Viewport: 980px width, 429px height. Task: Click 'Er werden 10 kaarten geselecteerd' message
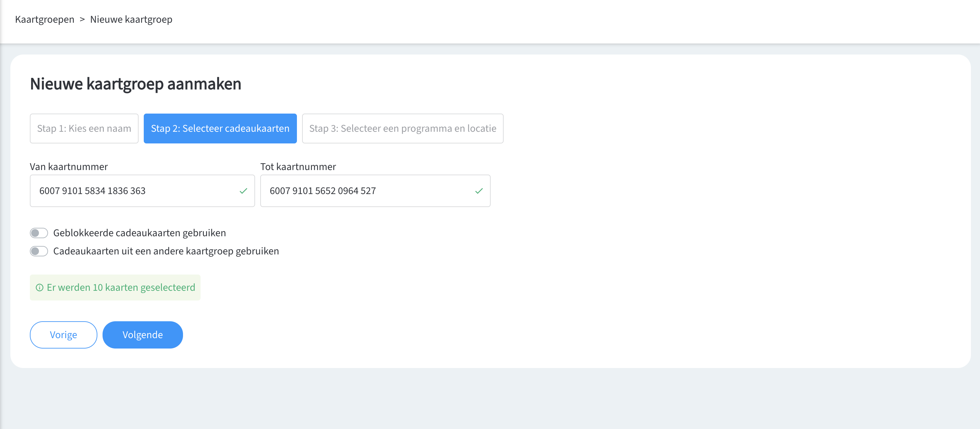coord(121,288)
